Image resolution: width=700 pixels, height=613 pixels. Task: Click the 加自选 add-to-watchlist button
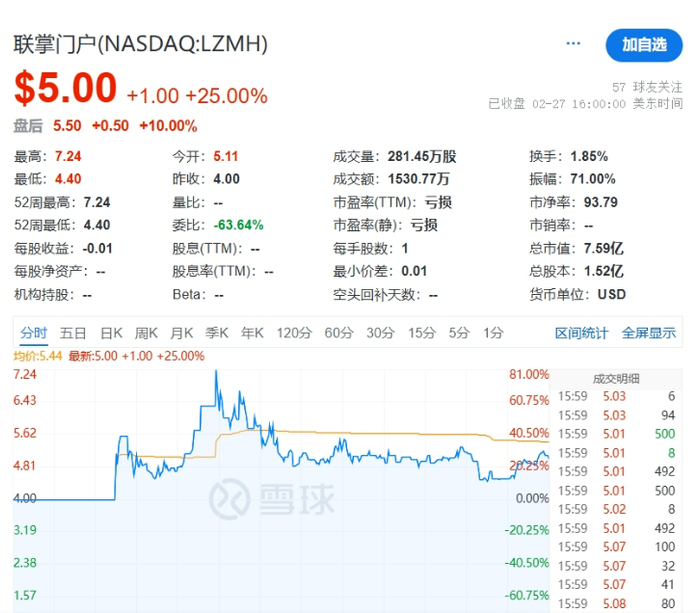644,45
